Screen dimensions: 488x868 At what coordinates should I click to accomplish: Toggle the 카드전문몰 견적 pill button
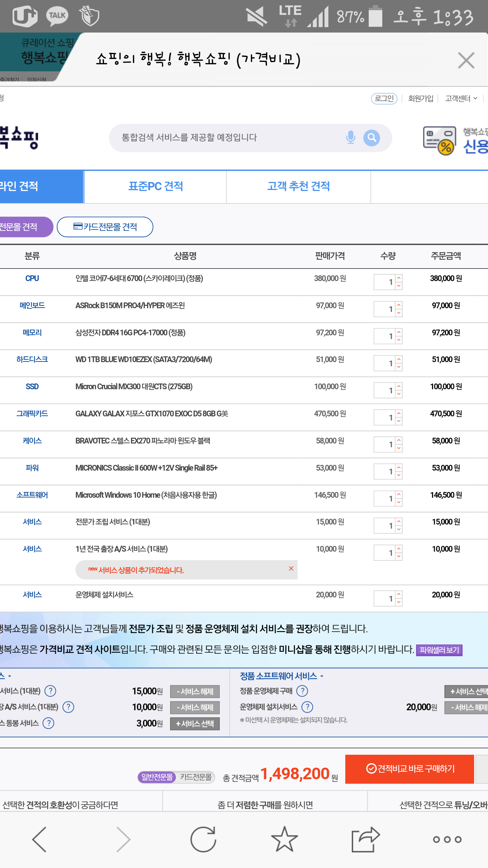(105, 227)
